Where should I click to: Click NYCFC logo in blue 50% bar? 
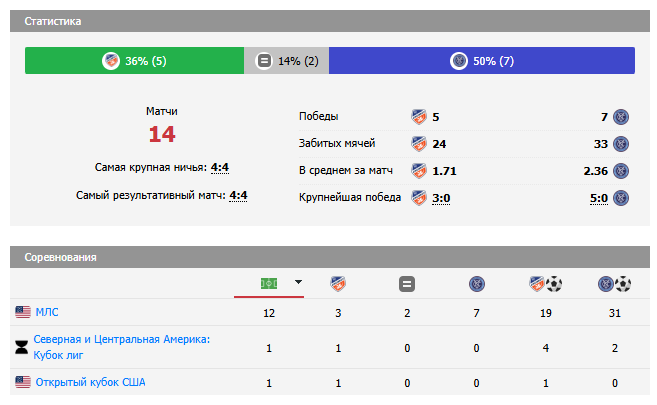[459, 61]
